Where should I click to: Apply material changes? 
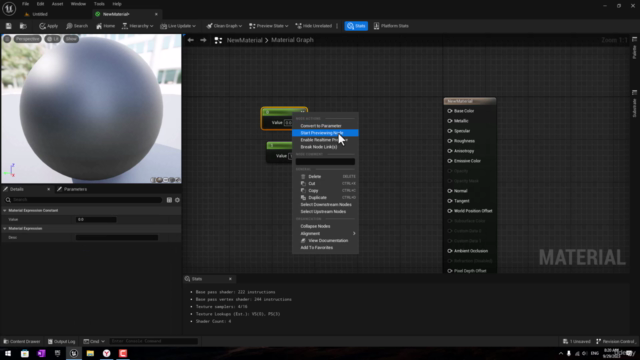(x=49, y=26)
